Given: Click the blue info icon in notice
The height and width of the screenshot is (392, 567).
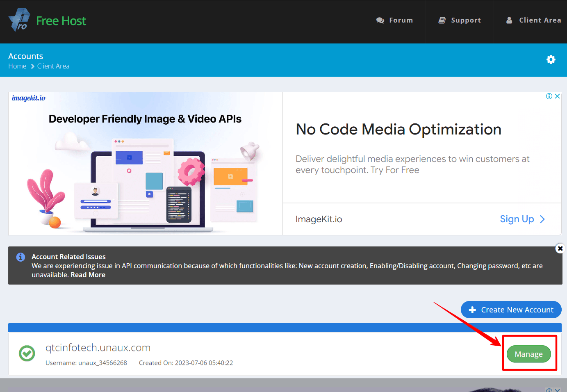Looking at the screenshot, I should click(x=20, y=257).
